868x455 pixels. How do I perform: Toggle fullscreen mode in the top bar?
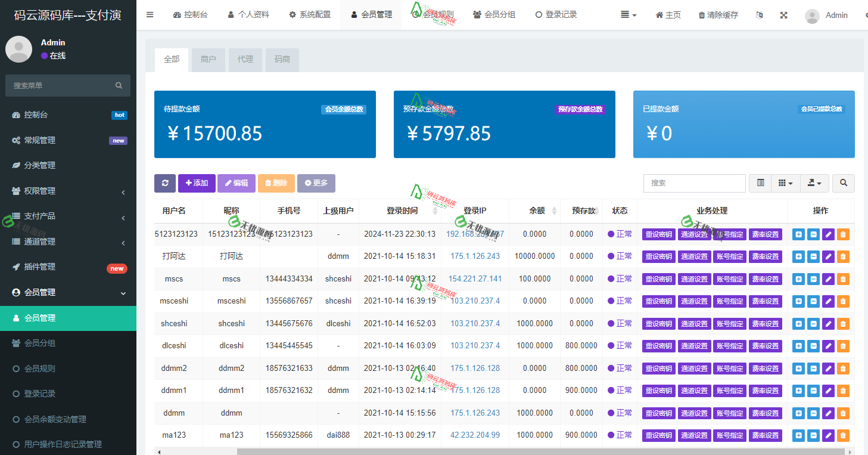[x=783, y=15]
